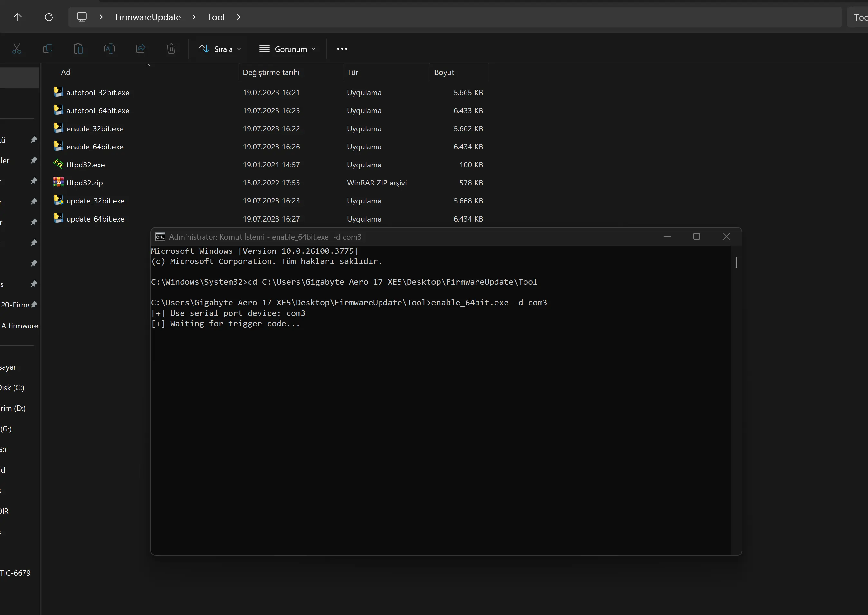The height and width of the screenshot is (615, 868).
Task: Click the enable_32bit.exe file icon
Action: click(58, 128)
